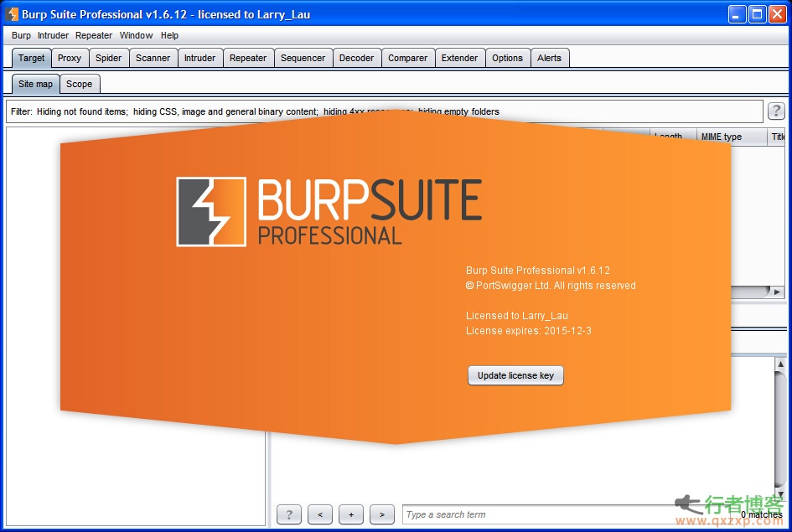Switch to the Sequencer tab
Screen dimensions: 792x532
(x=303, y=58)
